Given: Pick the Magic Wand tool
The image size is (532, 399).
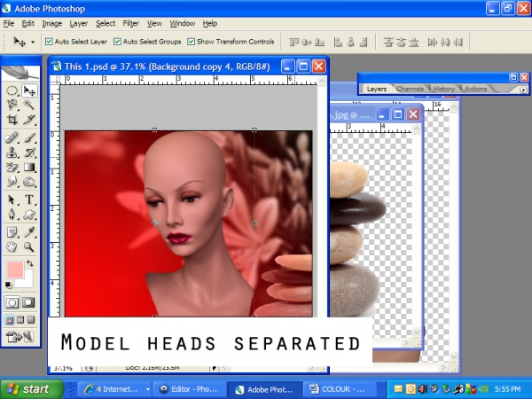Looking at the screenshot, I should (x=29, y=105).
